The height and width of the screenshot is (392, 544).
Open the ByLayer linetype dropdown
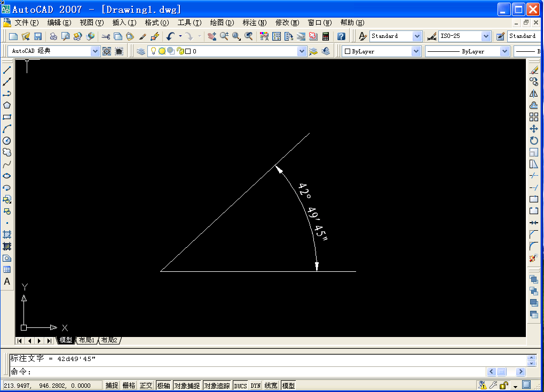click(x=504, y=51)
